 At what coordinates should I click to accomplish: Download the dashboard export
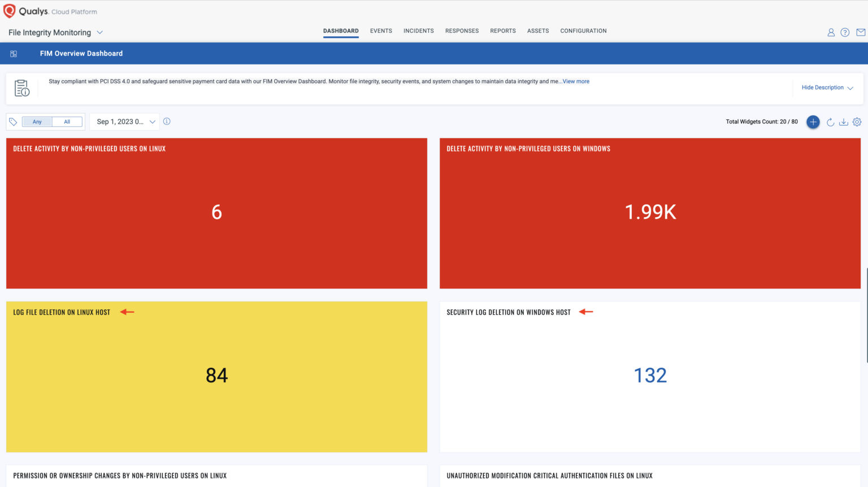844,122
